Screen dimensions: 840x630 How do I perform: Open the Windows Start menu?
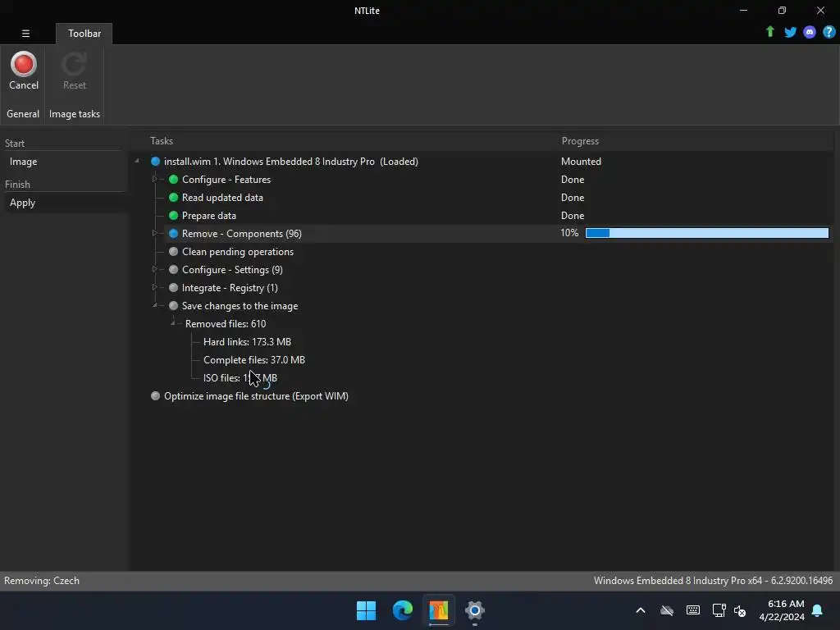coord(367,610)
